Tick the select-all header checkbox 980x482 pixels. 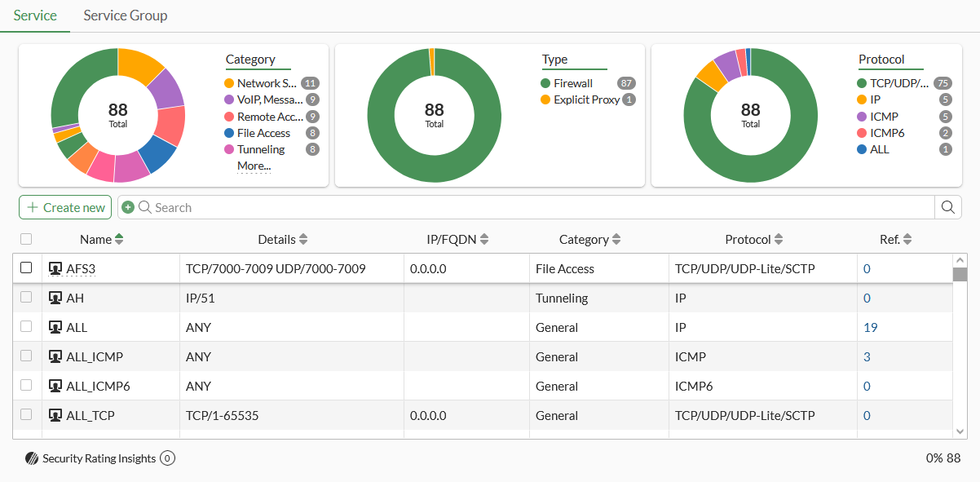(26, 239)
